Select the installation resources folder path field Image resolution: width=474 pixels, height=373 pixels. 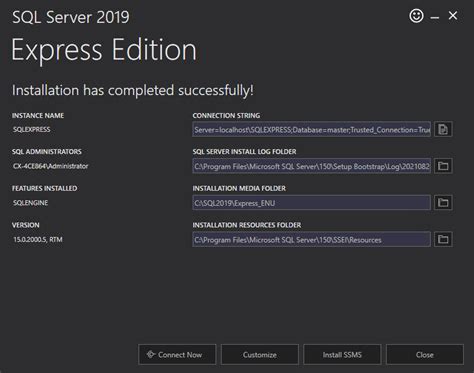[311, 239]
